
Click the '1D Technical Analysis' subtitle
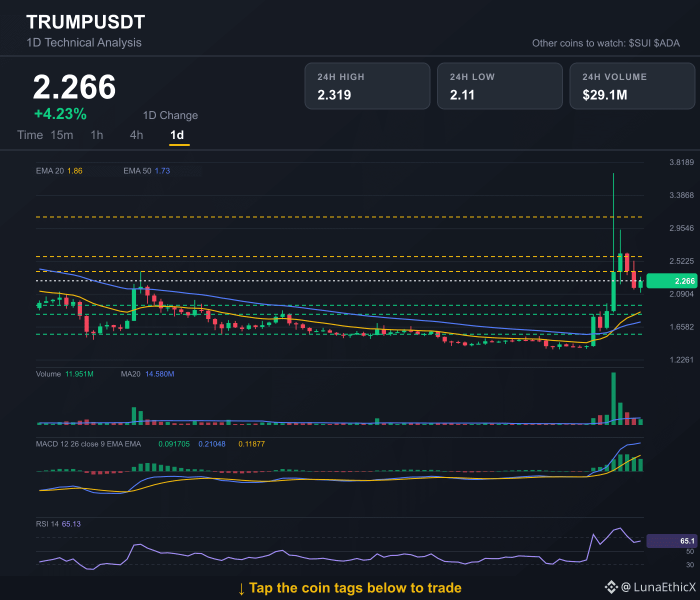click(84, 42)
